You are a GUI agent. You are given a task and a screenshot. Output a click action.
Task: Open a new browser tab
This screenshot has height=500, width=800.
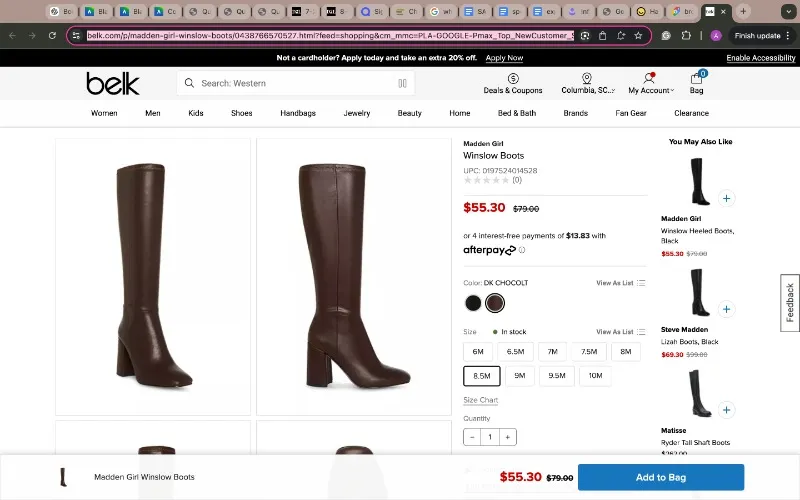click(743, 11)
